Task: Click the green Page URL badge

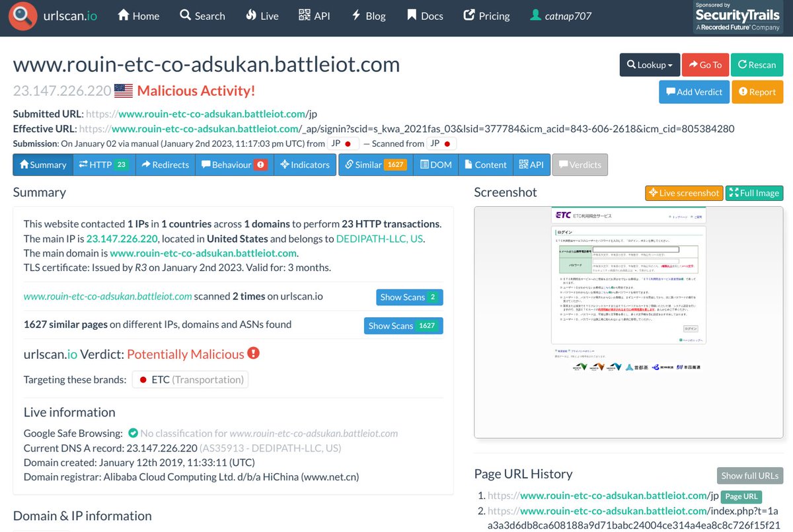Action: [741, 496]
